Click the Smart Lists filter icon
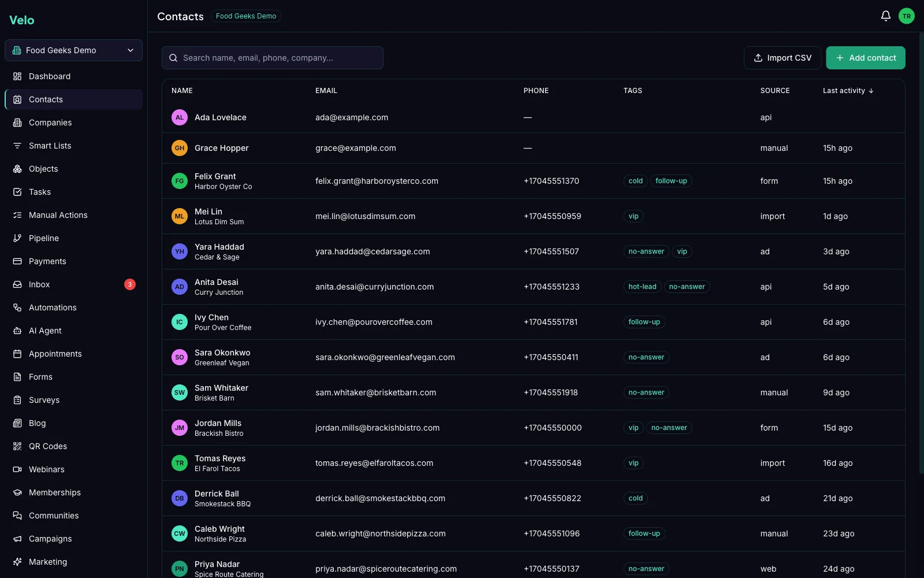The height and width of the screenshot is (578, 924). tap(17, 146)
